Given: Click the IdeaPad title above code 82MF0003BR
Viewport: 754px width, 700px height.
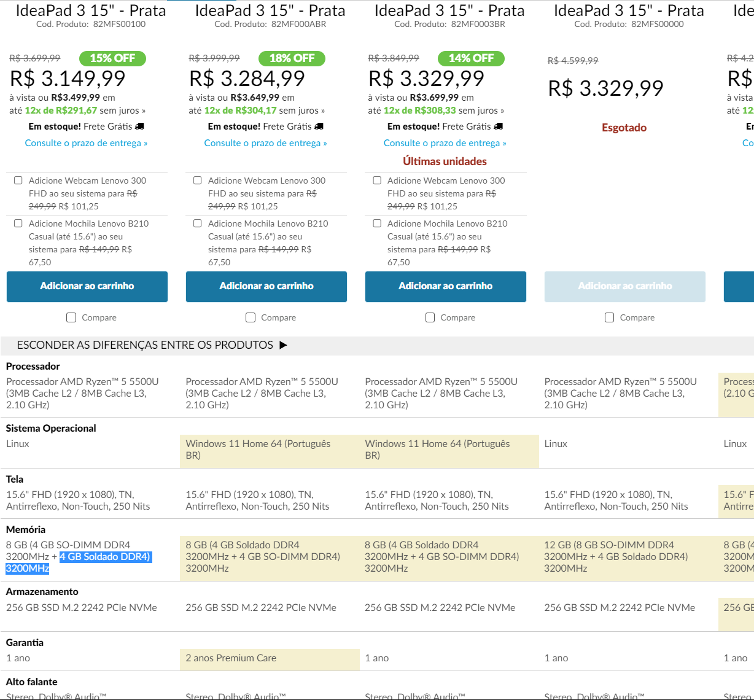Looking at the screenshot, I should coord(449,10).
